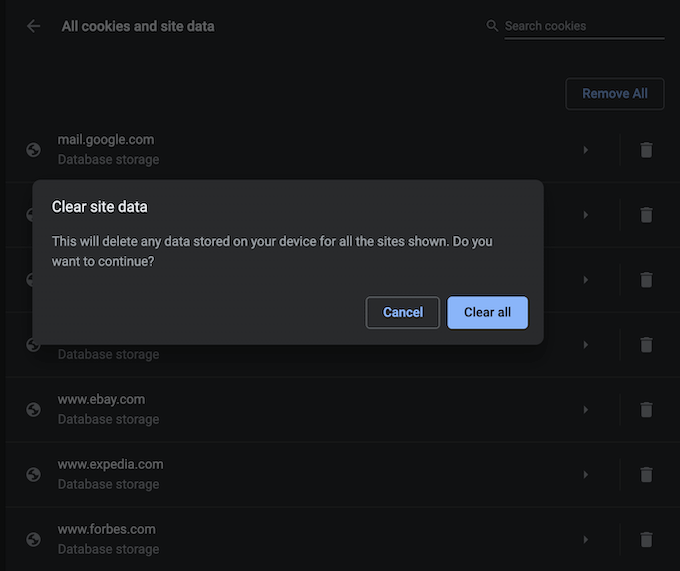Delete mail.google.com data with trash icon
The width and height of the screenshot is (680, 571).
646,150
